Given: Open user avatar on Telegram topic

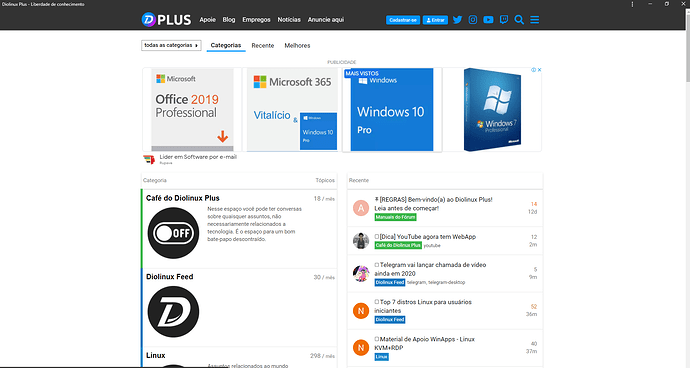Looking at the screenshot, I should point(361,273).
